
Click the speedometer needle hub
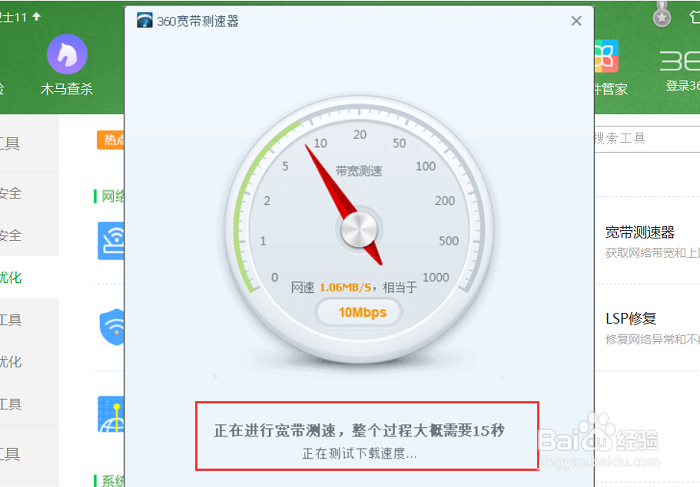click(359, 229)
